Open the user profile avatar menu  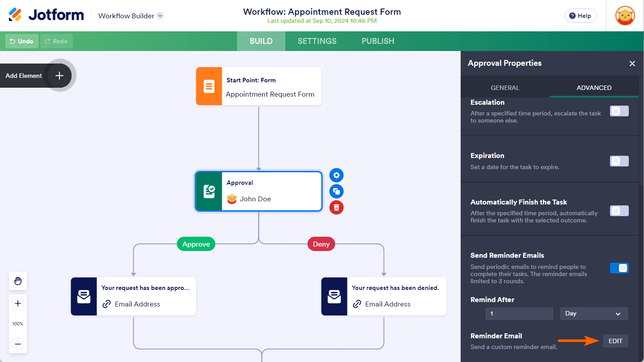click(625, 16)
